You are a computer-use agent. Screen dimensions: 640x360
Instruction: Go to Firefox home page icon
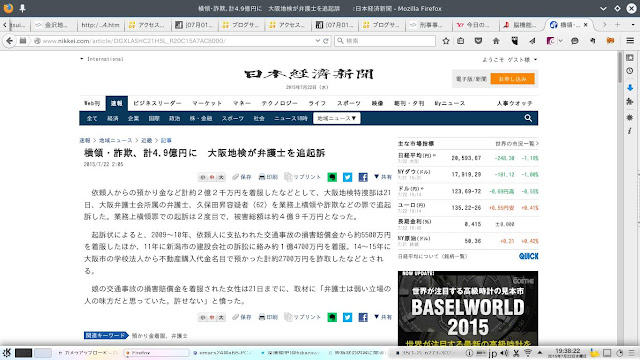coord(496,41)
